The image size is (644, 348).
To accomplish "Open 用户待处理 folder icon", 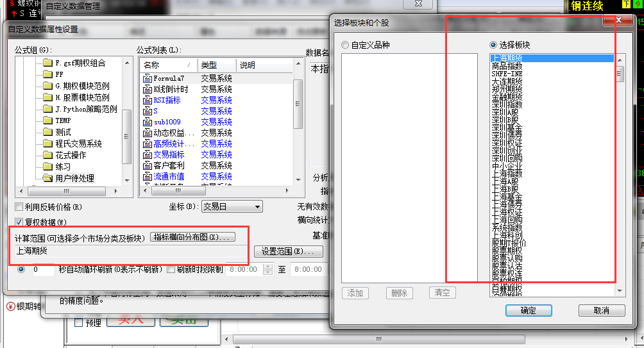I will [x=47, y=178].
